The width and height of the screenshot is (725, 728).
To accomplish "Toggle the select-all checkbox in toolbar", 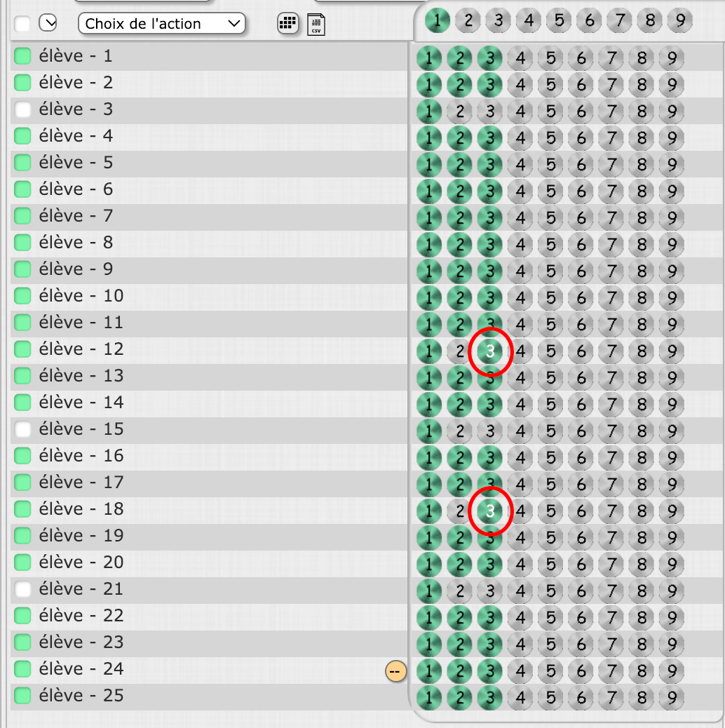I will [x=22, y=24].
